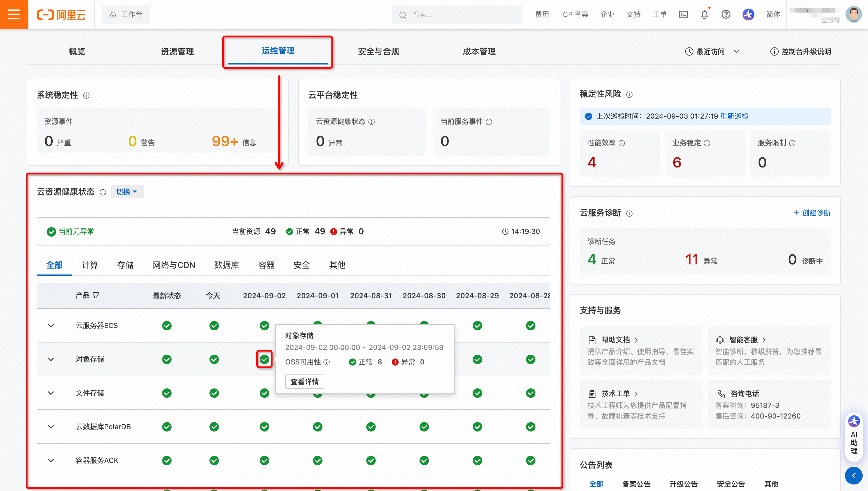This screenshot has width=868, height=491.
Task: Expand the 云服务器ECS row
Action: coord(51,325)
